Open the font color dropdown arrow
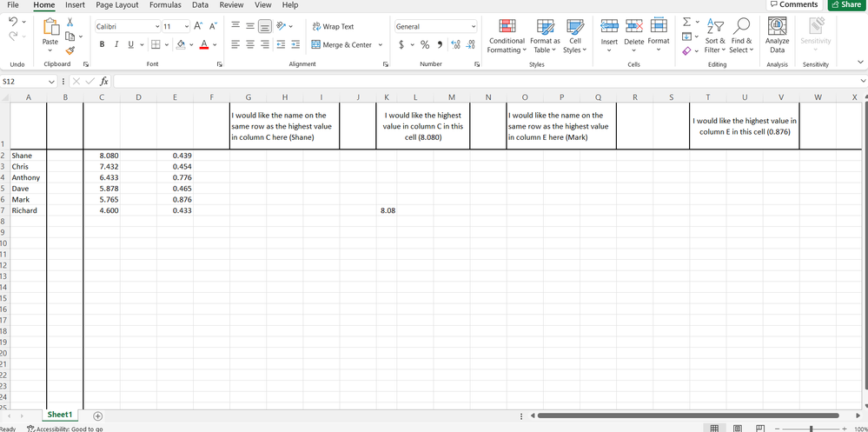This screenshot has width=868, height=432. coord(215,44)
